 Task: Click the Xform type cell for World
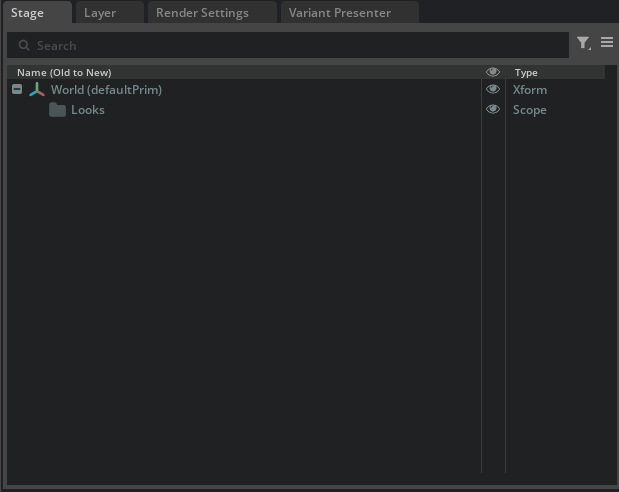tap(530, 90)
